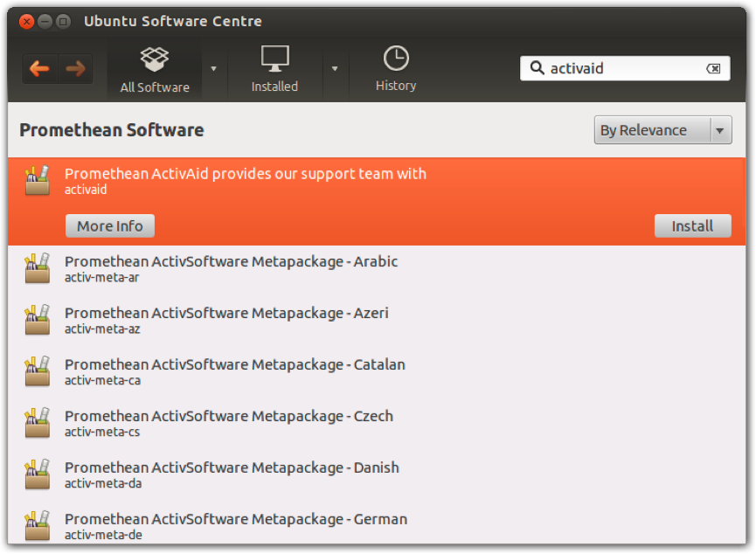This screenshot has height=554, width=756.
Task: Click the back navigation arrow
Action: click(x=40, y=68)
